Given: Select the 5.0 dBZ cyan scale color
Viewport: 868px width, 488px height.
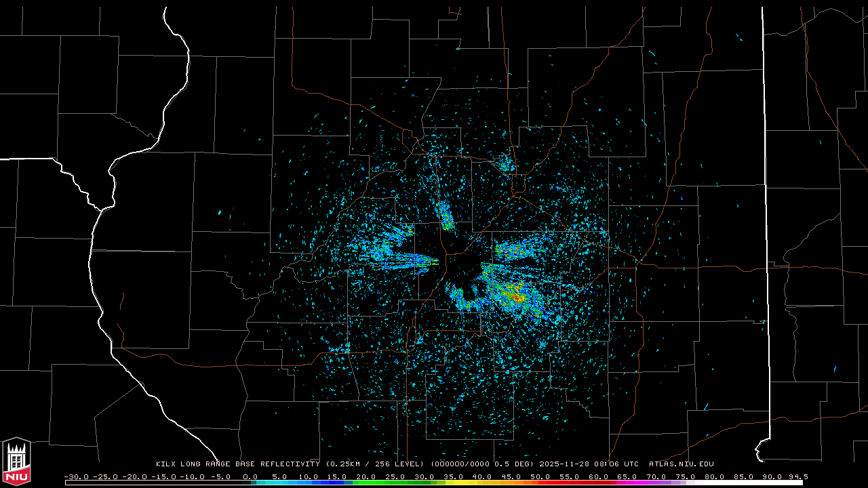Looking at the screenshot, I should [279, 483].
